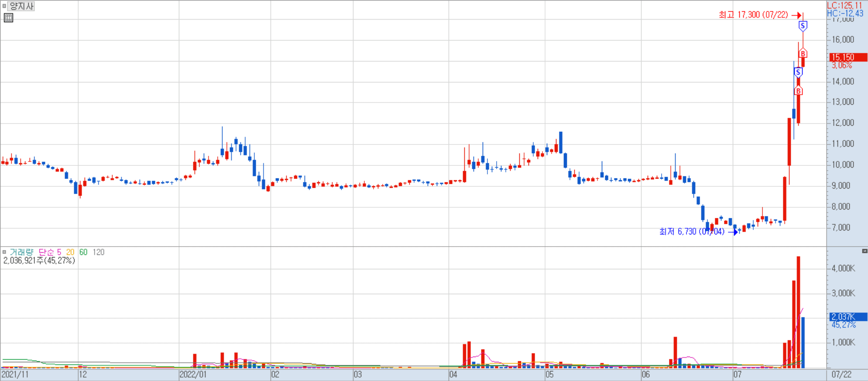Select the gray 120 moving average label
Screen dimensions: 868x381
coord(99,252)
